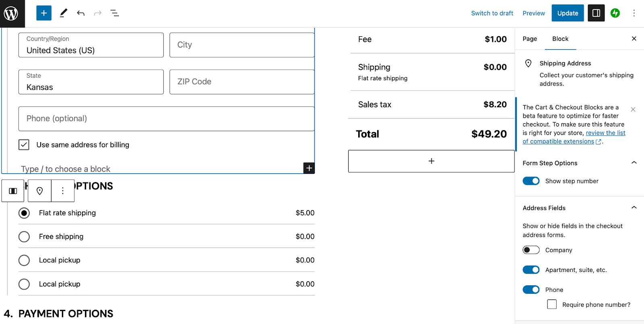
Task: Disable Show step number toggle
Action: tap(531, 181)
